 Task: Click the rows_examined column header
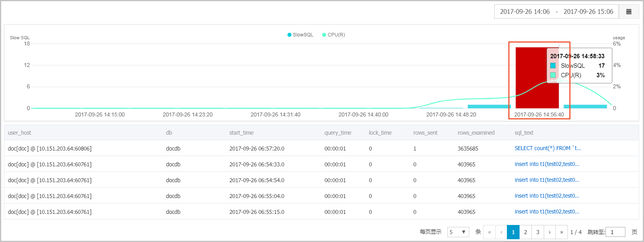(x=476, y=133)
